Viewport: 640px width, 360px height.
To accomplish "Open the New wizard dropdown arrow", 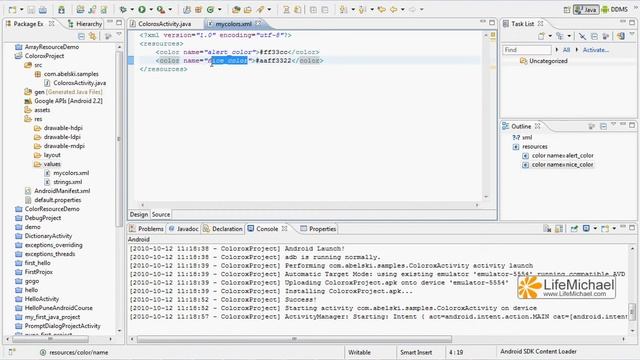I will [21, 9].
